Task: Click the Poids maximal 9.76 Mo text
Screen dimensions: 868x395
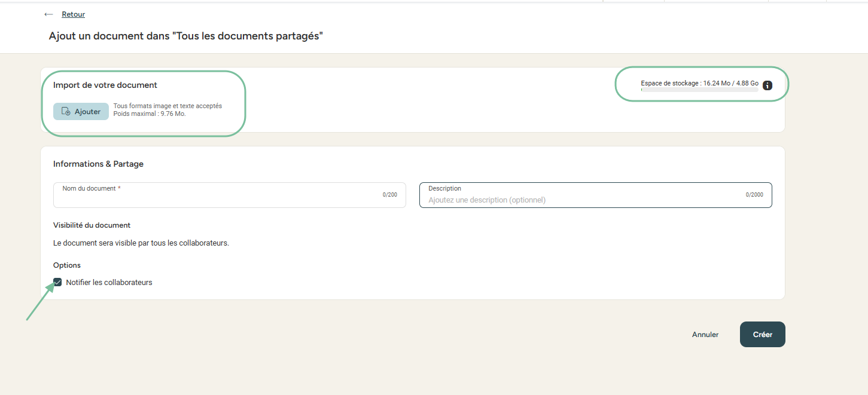Action: (150, 114)
